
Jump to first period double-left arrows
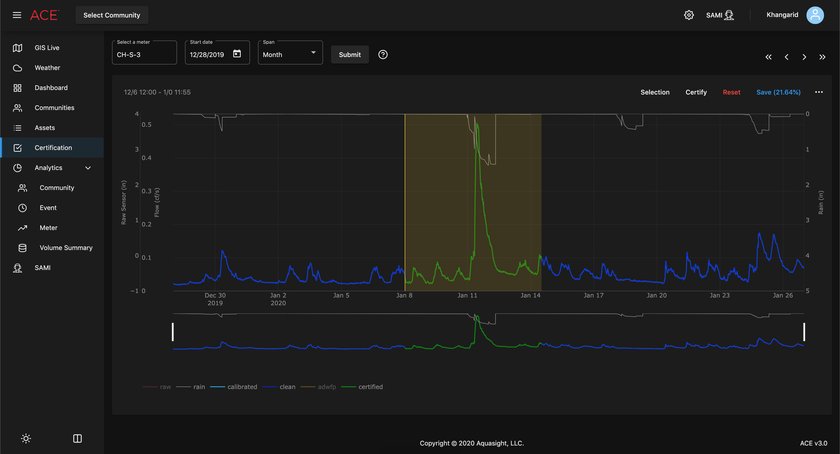[768, 57]
